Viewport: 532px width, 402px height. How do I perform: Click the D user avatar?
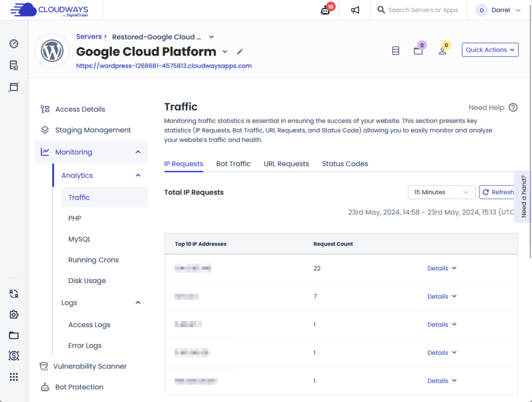482,10
